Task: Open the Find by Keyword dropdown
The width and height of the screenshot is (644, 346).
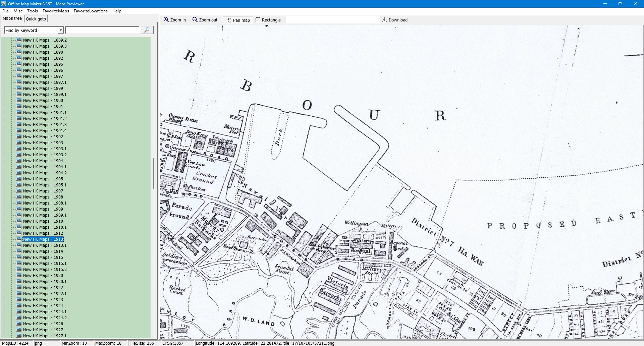Action: pos(61,30)
